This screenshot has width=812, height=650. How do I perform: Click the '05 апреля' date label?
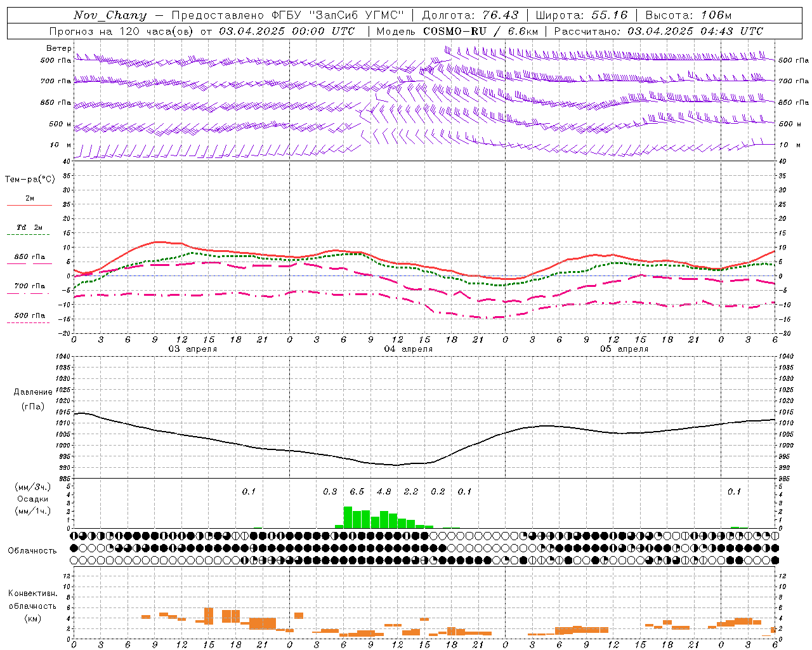pos(624,349)
